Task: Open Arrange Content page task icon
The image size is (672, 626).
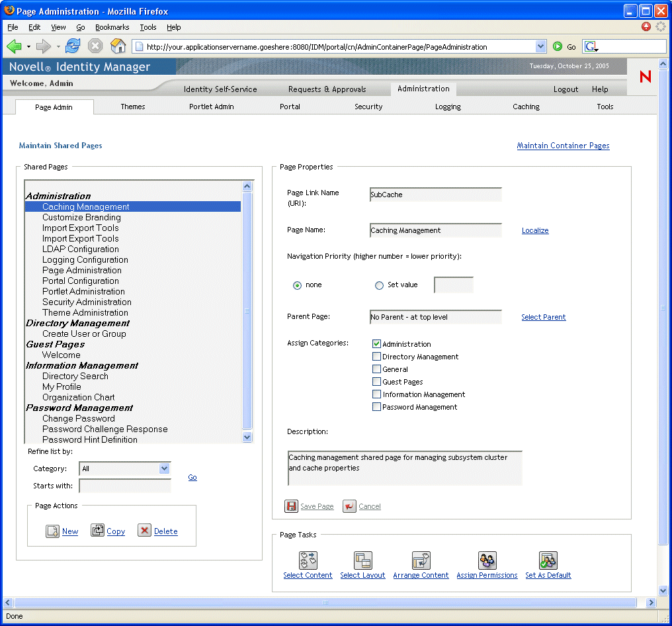Action: tap(421, 560)
